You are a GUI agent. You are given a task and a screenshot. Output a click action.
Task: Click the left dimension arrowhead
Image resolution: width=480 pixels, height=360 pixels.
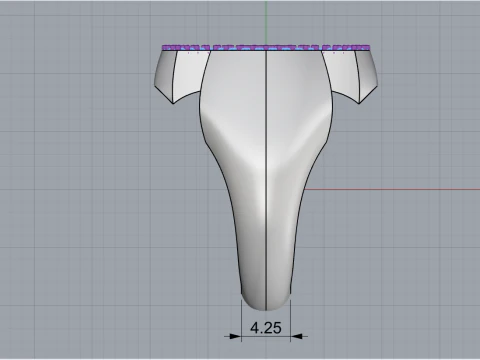tap(233, 336)
